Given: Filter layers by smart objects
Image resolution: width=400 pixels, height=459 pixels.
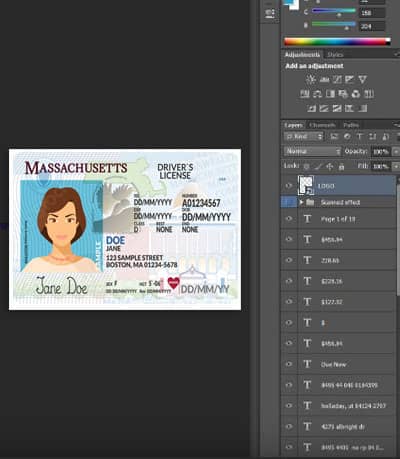Looking at the screenshot, I should [385, 136].
